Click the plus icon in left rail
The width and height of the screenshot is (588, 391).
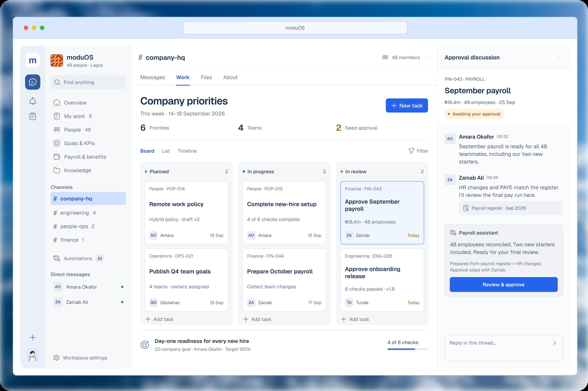coord(33,337)
